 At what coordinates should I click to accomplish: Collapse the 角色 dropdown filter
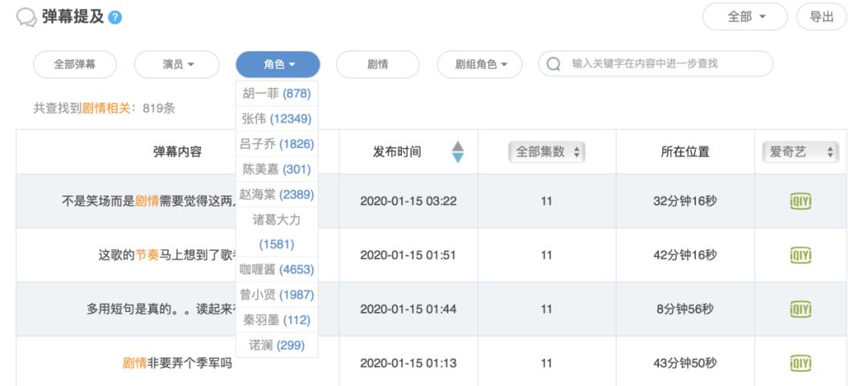coord(278,64)
